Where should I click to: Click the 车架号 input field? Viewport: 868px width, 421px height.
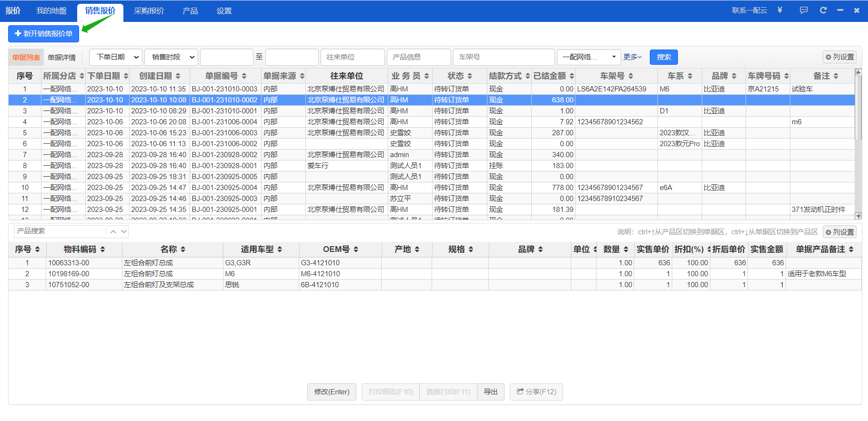(504, 57)
